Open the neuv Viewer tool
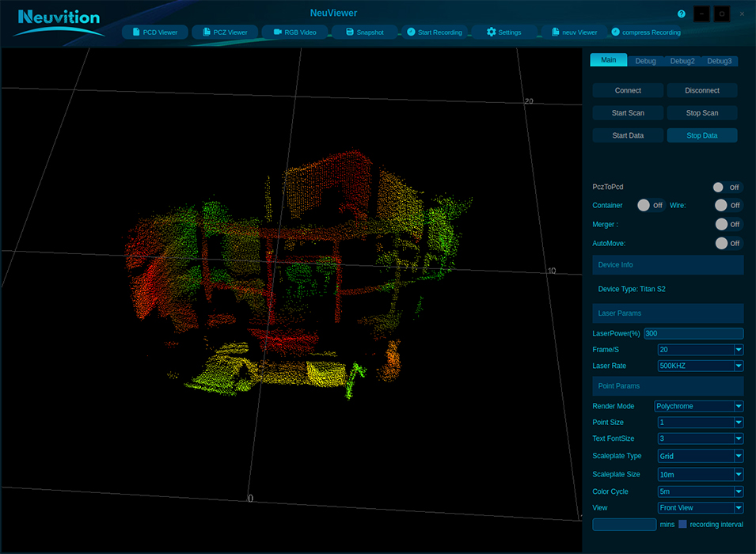Viewport: 756px width, 554px height. [574, 32]
